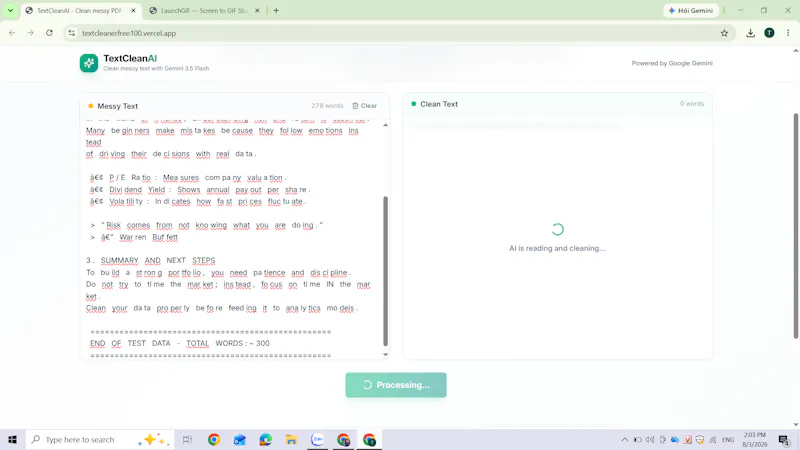Screen dimensions: 800x450
Task: Open the Windows Start menu
Action: 12,439
